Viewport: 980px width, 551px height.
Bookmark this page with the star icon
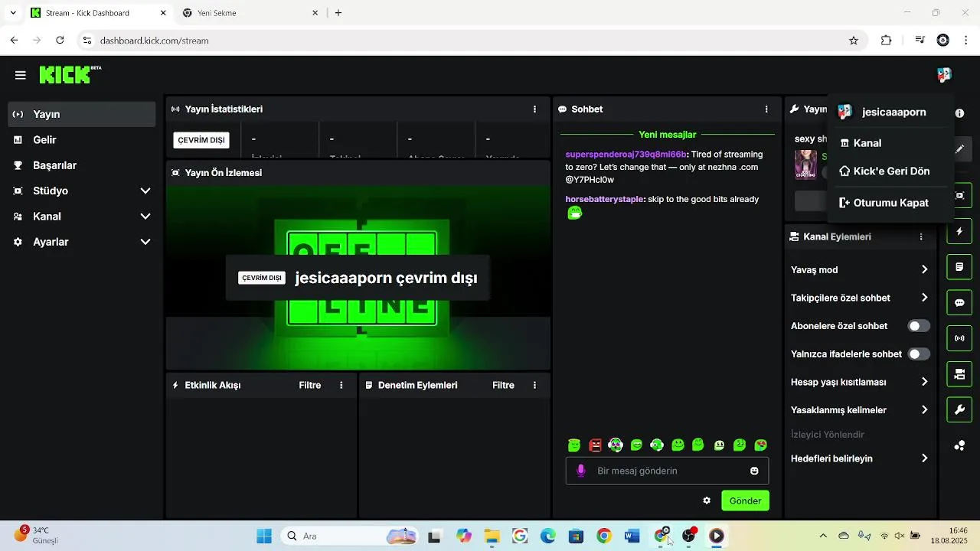854,41
